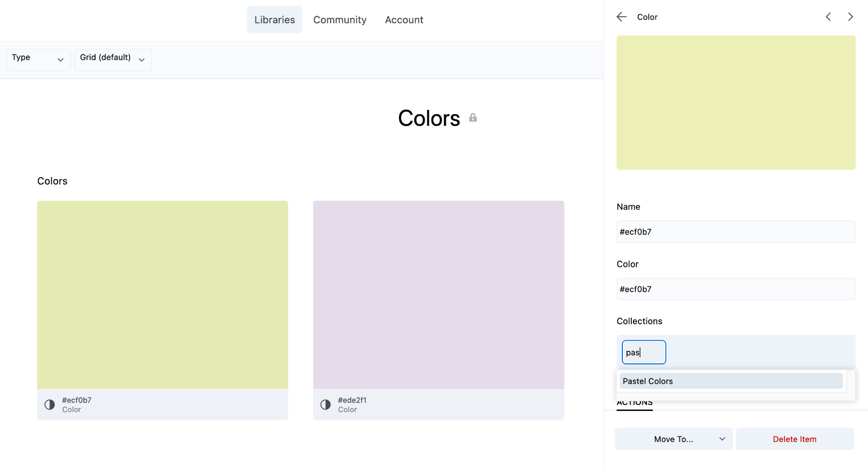
Task: Click the Collections search input
Action: [643, 352]
